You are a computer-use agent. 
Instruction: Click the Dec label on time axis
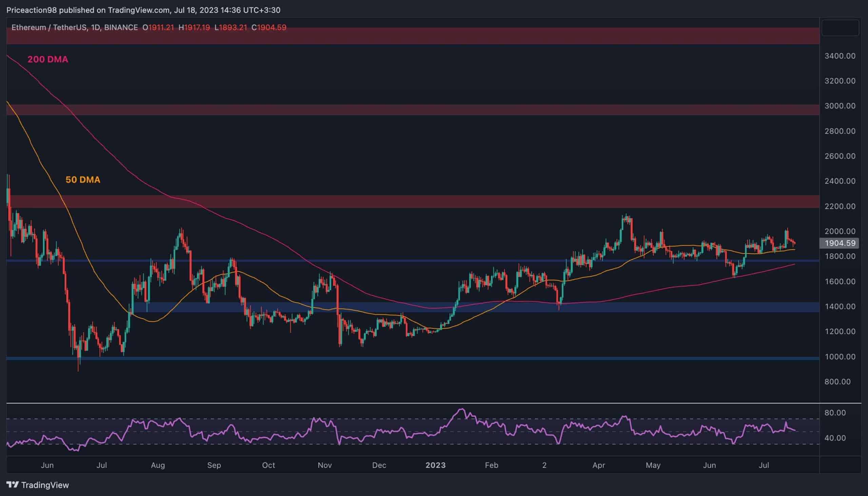(x=379, y=466)
